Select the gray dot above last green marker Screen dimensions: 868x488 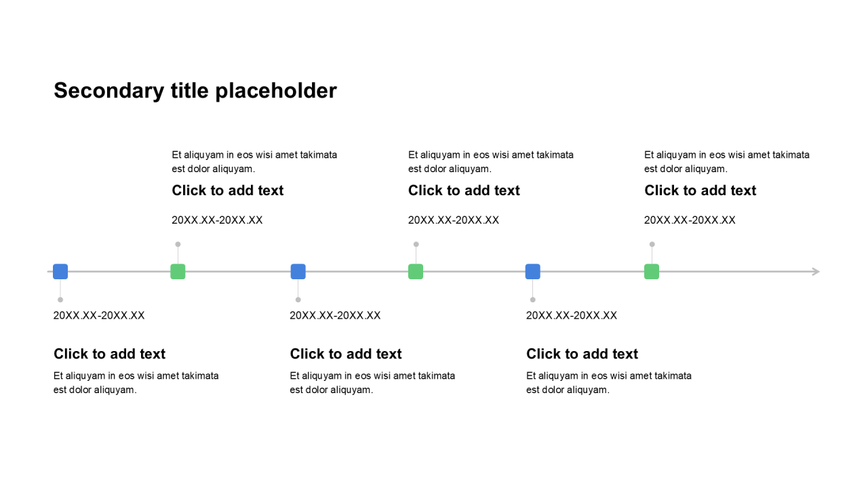pos(652,244)
